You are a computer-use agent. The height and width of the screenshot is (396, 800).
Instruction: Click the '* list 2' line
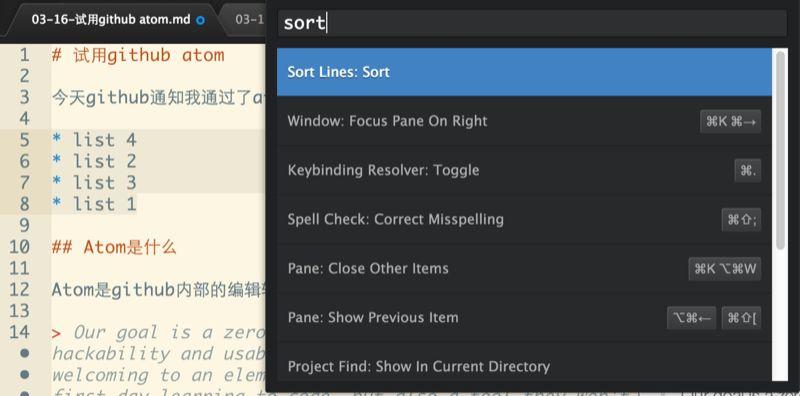[94, 161]
